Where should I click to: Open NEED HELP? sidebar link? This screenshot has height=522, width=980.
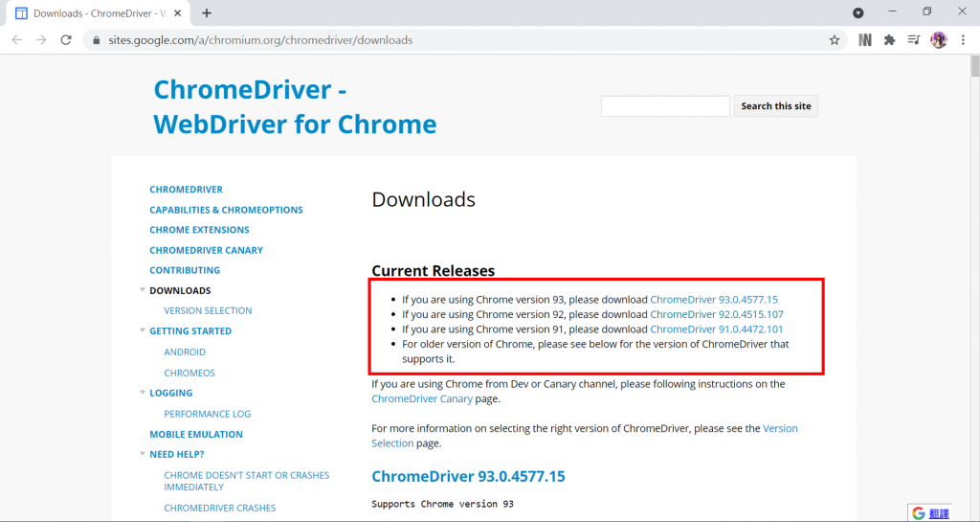[177, 455]
